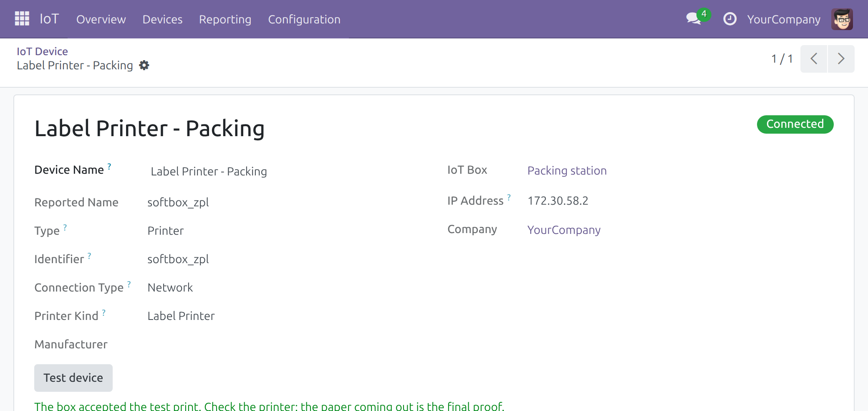Viewport: 868px width, 411px height.
Task: Open the Overview menu item
Action: [x=101, y=19]
